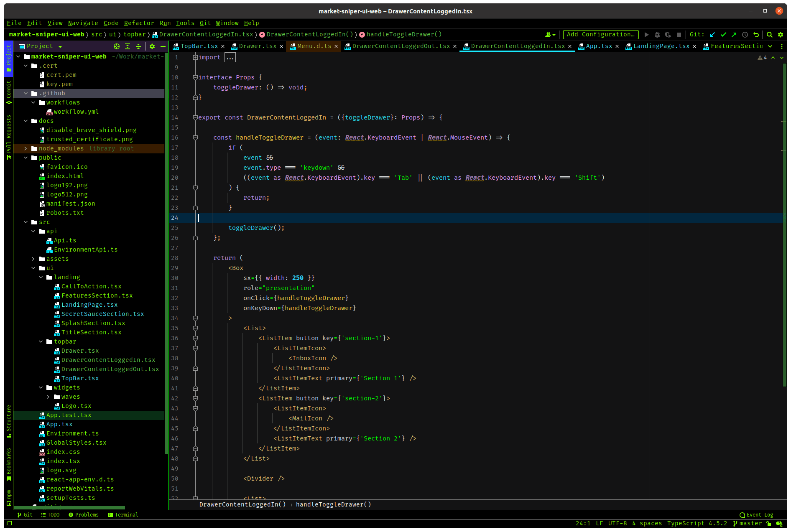Open the Refactor menu
Screen dimensions: 791x532
click(x=139, y=23)
